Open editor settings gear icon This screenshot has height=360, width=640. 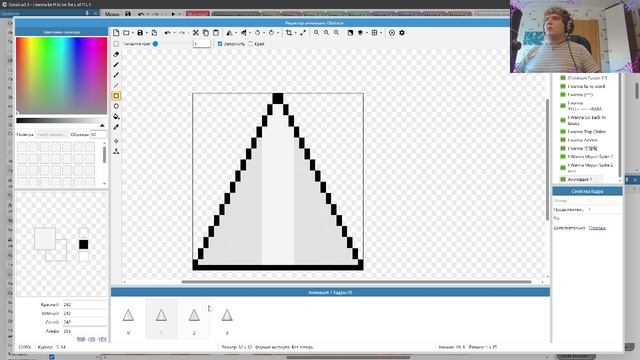[x=402, y=33]
